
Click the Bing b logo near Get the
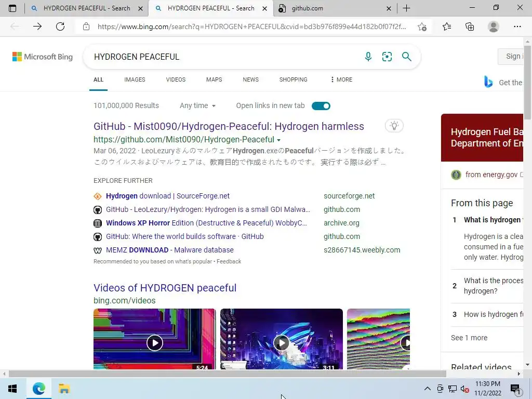click(488, 82)
